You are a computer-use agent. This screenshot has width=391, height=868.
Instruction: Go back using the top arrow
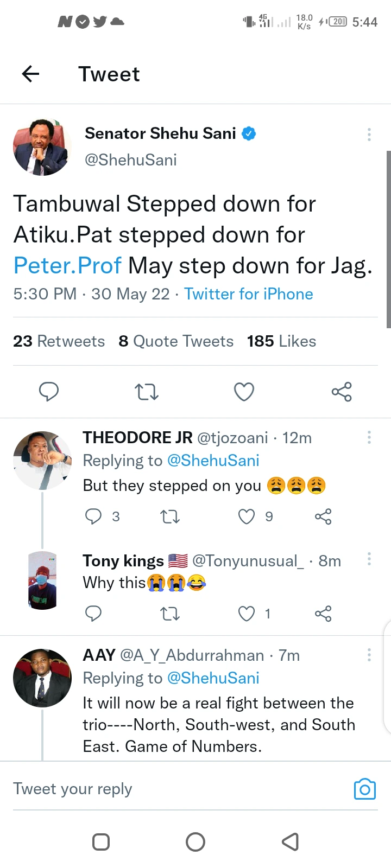click(31, 74)
